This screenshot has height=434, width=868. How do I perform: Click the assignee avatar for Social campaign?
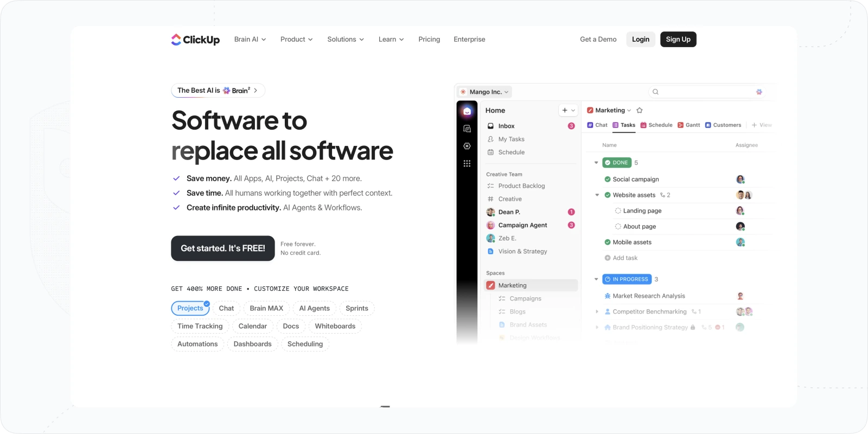pyautogui.click(x=740, y=180)
